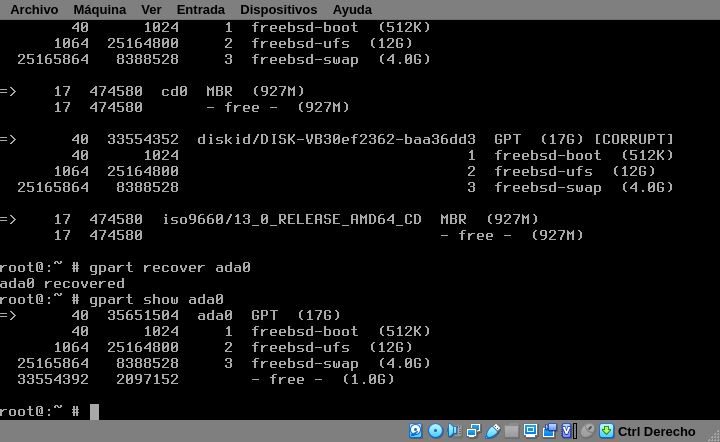Click freebsd-swap in the diskid table
The height and width of the screenshot is (442, 720).
pyautogui.click(x=548, y=187)
